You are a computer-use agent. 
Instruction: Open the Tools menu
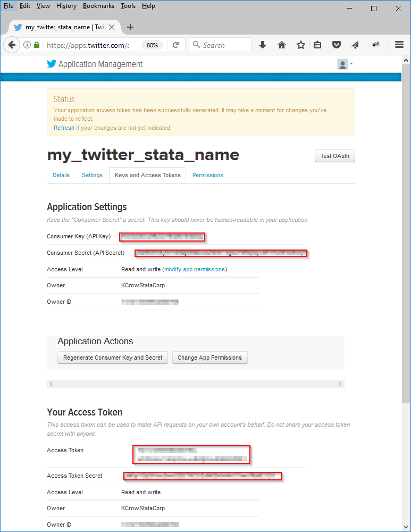point(128,6)
